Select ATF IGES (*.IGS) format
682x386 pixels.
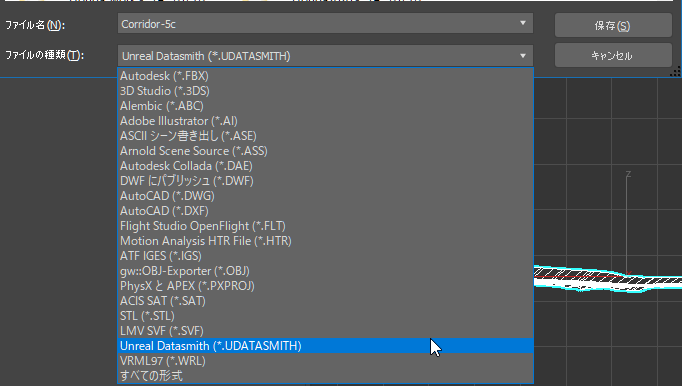click(x=325, y=256)
